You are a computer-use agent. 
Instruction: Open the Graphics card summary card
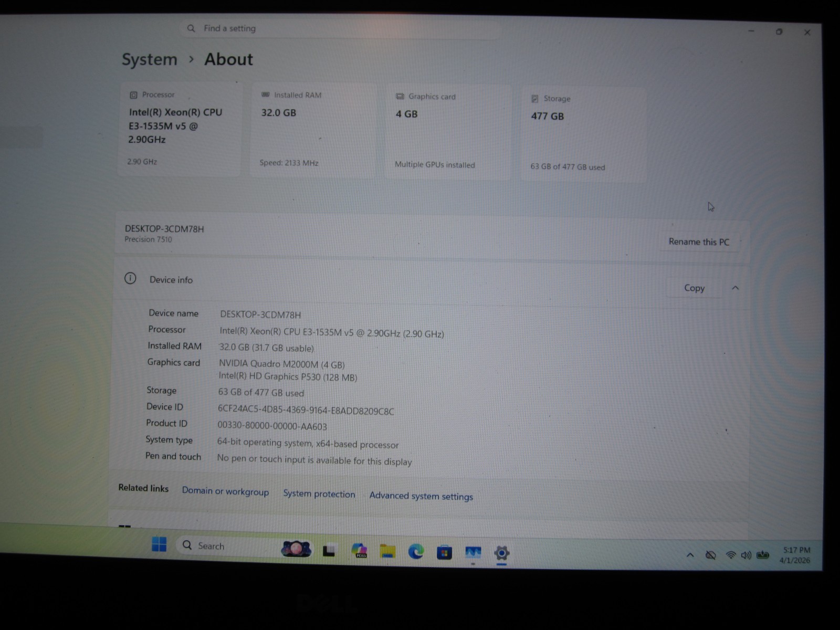point(448,132)
